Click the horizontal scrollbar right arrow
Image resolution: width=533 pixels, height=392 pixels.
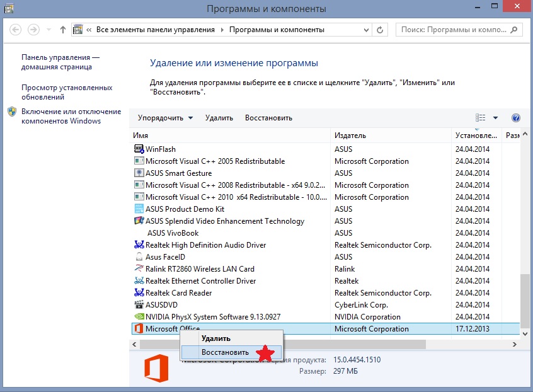coord(515,344)
